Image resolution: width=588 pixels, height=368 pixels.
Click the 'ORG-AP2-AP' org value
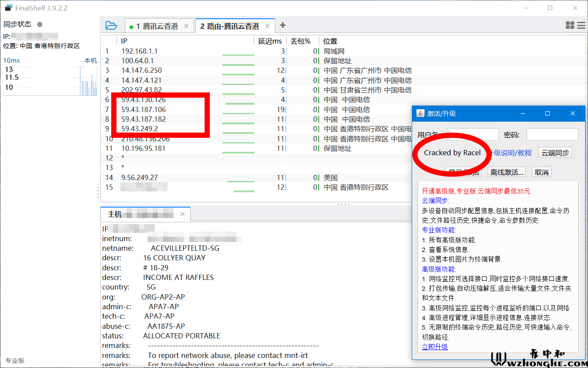[x=163, y=297]
